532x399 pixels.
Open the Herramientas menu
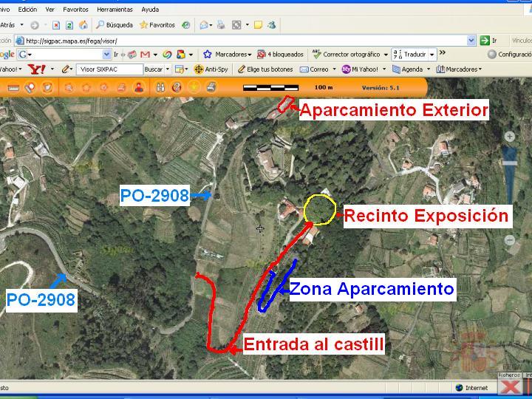pyautogui.click(x=116, y=10)
